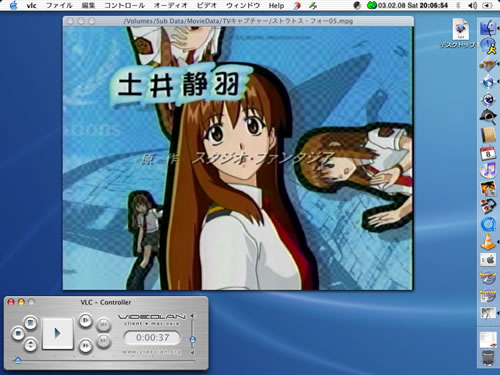Viewport: 500px width, 375px height.
Task: Open the playlist from VLC Controller
Action: (30, 322)
